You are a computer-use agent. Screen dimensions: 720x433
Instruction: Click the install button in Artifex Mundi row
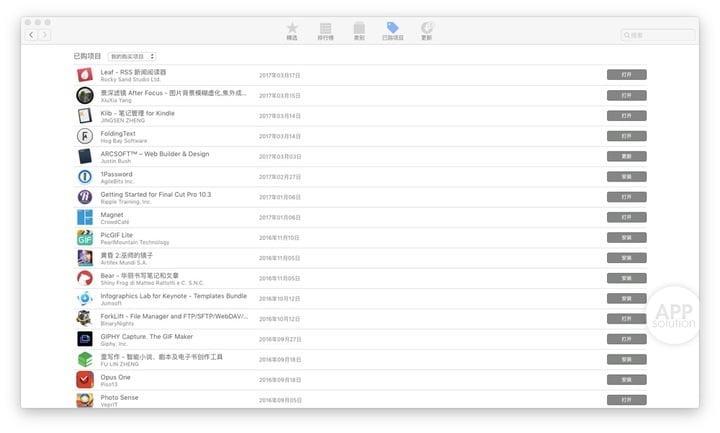point(626,258)
